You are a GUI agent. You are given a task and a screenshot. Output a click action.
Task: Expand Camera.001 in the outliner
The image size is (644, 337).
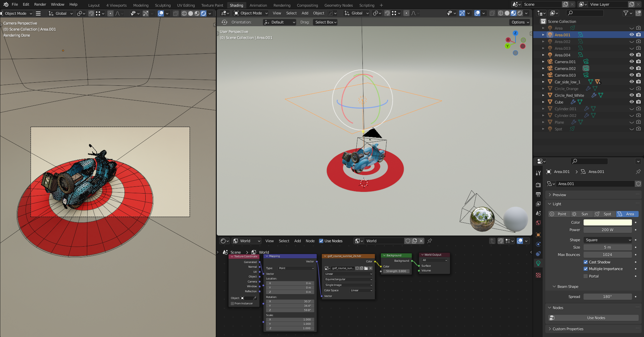pos(543,61)
